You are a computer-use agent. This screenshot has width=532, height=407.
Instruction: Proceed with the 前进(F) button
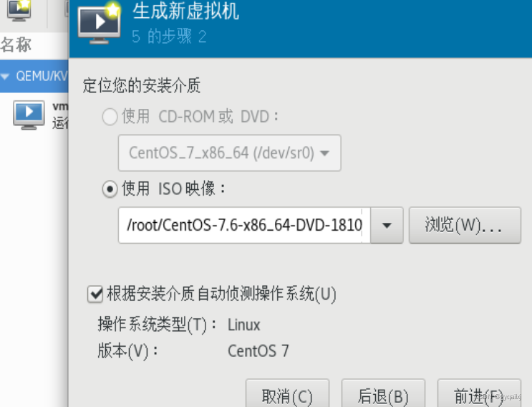pyautogui.click(x=479, y=394)
